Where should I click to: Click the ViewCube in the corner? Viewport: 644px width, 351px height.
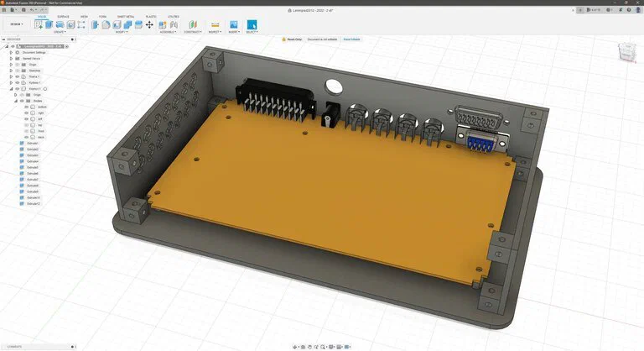(626, 52)
